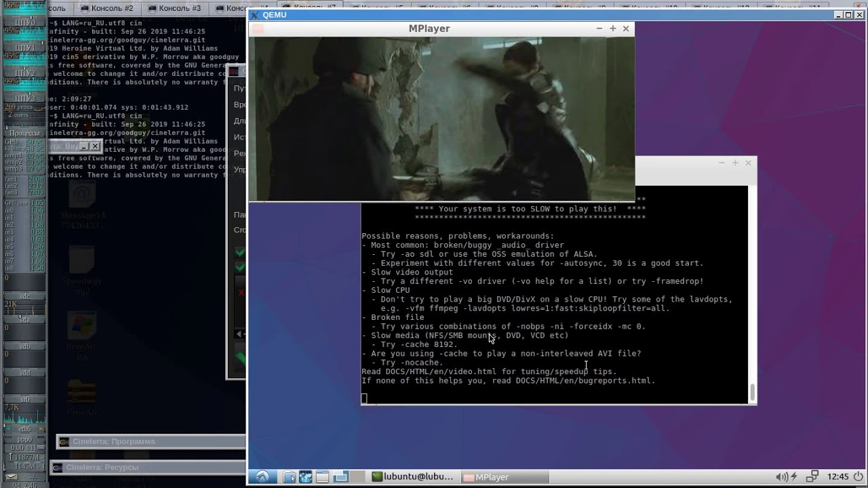Click the MPlayer title bar window icon

click(x=257, y=28)
